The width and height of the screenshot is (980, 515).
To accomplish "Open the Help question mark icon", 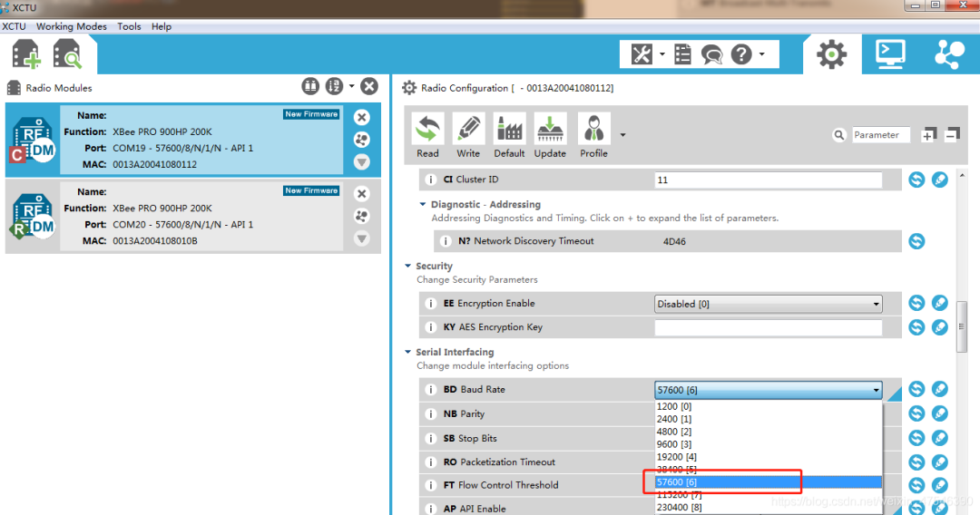I will point(741,54).
